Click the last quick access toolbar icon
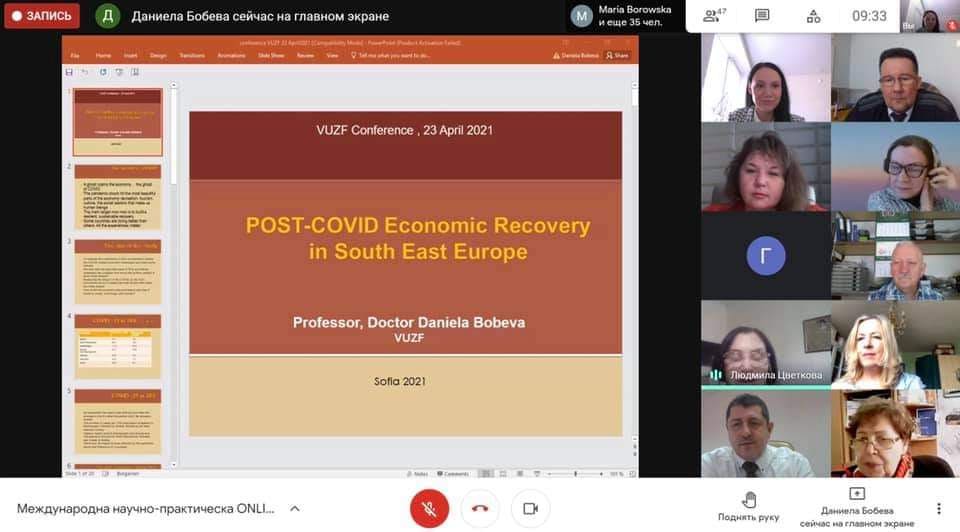Screen dimensions: 960x532 click(135, 72)
